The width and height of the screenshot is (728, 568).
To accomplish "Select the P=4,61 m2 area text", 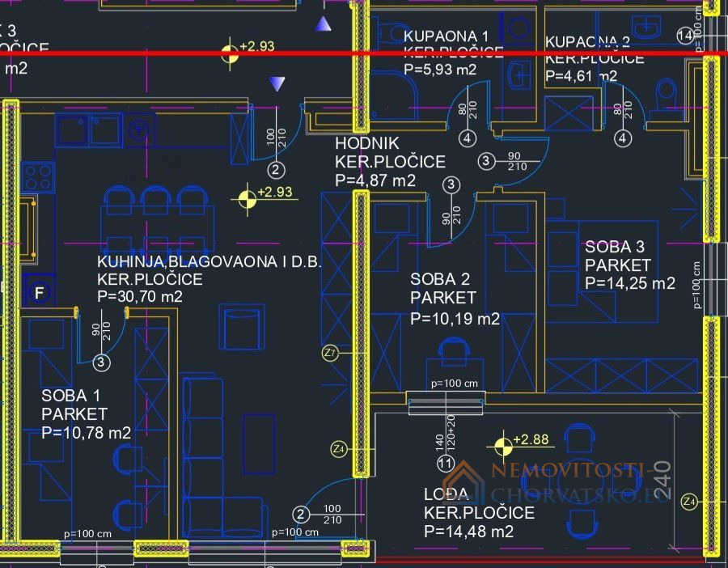I will tap(582, 76).
